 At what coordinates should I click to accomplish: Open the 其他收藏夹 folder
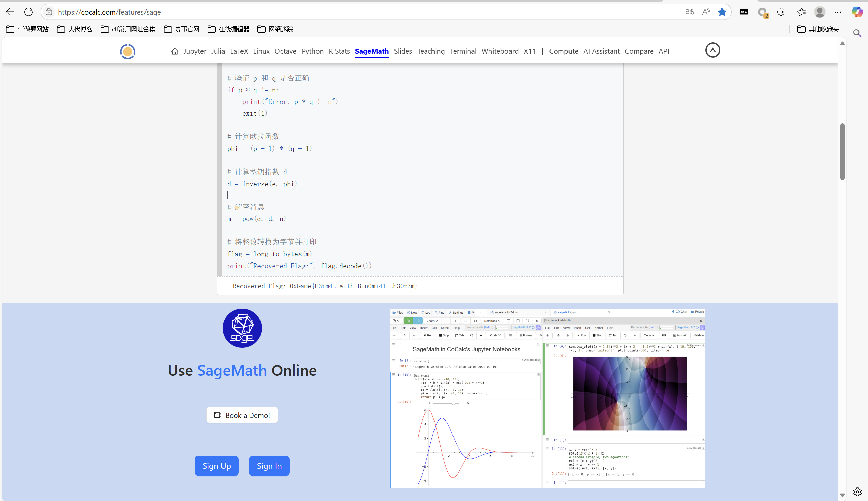pyautogui.click(x=818, y=29)
